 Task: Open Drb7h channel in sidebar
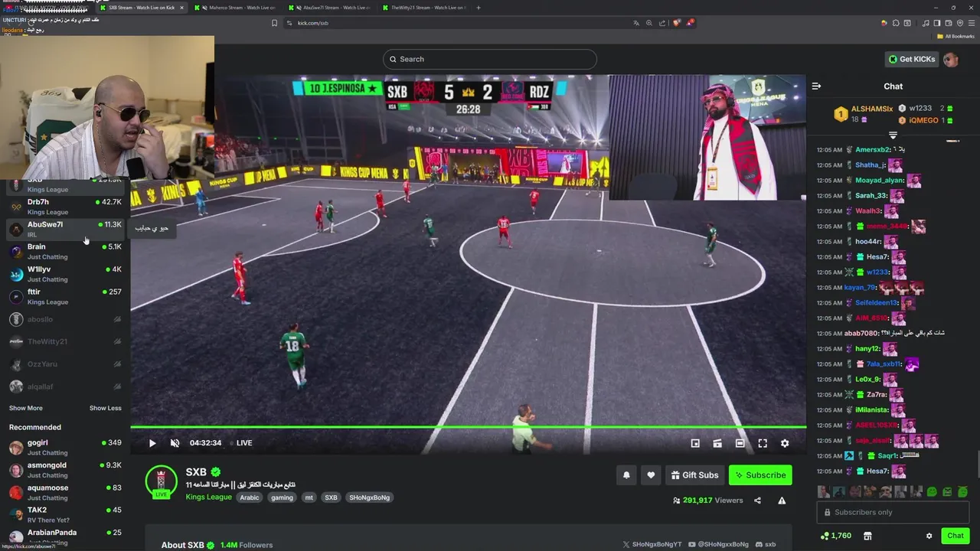pos(65,207)
